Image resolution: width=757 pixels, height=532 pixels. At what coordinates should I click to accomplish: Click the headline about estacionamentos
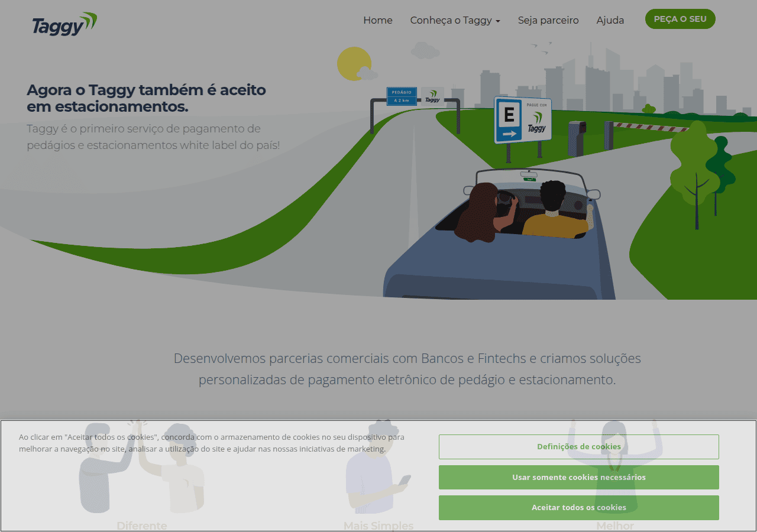coord(146,98)
